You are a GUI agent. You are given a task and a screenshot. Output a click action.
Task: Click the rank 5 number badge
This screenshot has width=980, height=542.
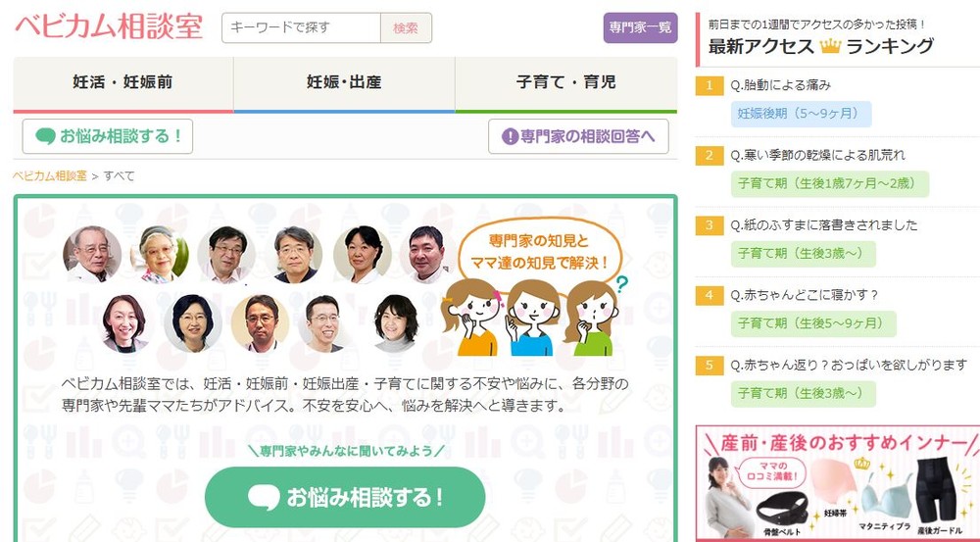pyautogui.click(x=709, y=365)
